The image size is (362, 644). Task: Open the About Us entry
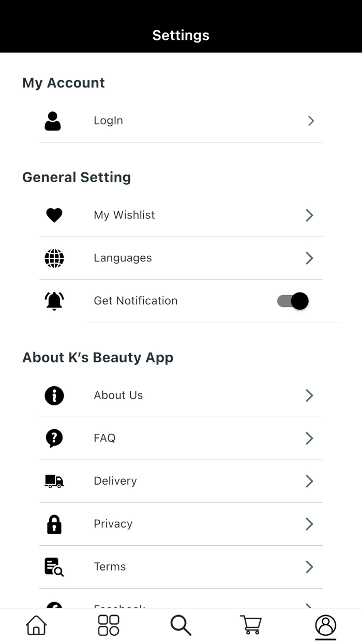pos(181,396)
